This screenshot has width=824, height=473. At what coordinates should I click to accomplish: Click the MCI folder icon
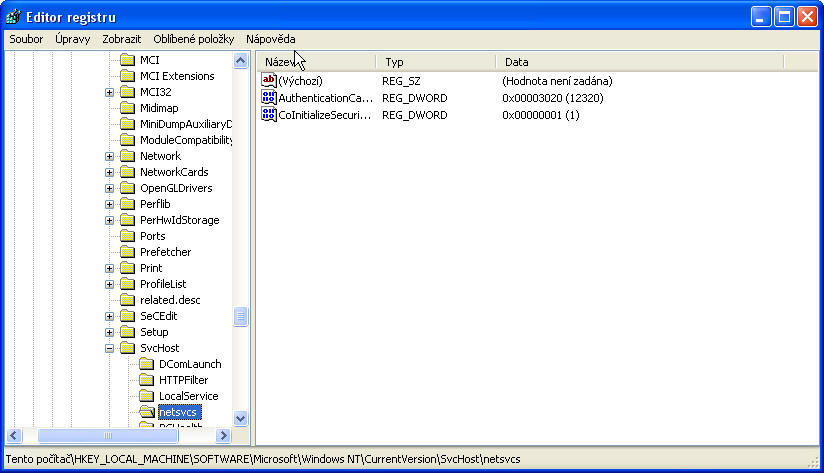(x=127, y=60)
